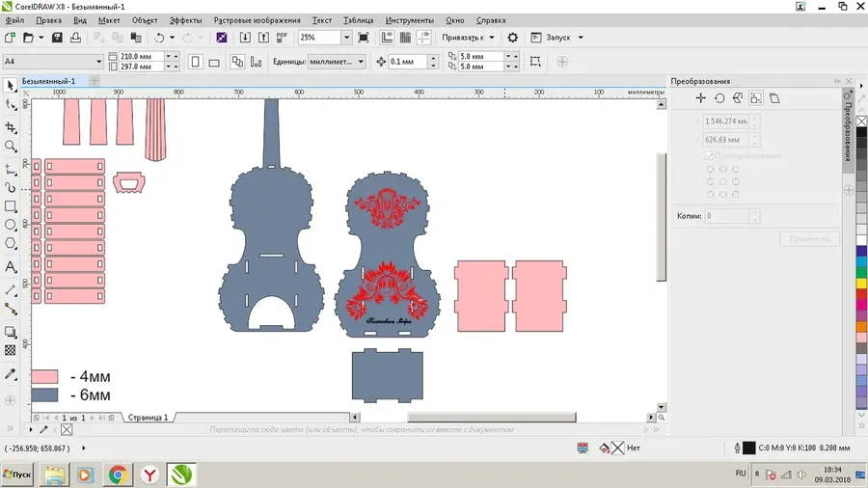Open the Undo history dropdown arrow
868x488 pixels.
pyautogui.click(x=172, y=38)
